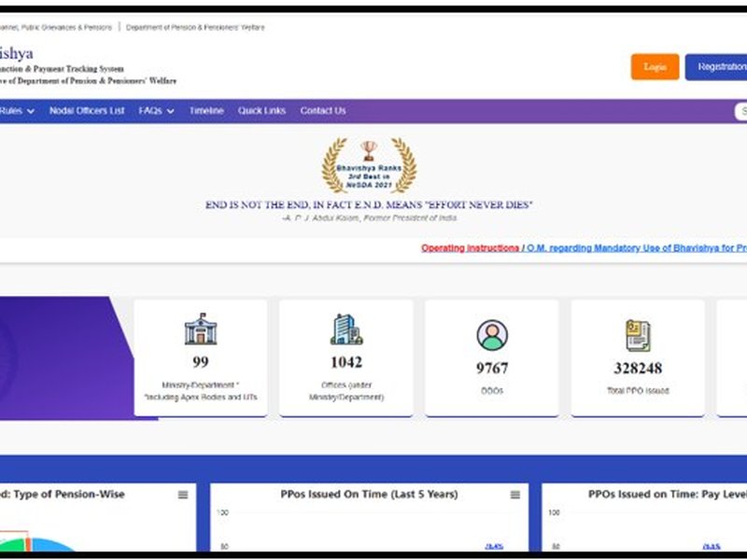The width and height of the screenshot is (747, 560).
Task: Click the Offices skyscraper icon
Action: click(x=346, y=329)
